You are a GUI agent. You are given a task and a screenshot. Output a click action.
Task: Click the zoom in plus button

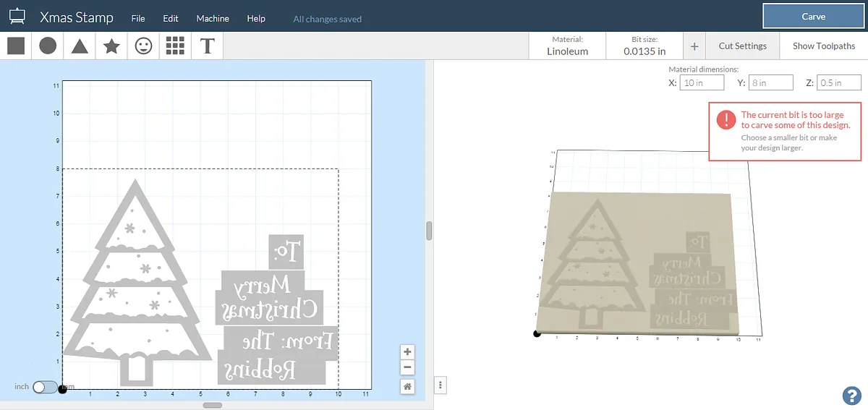pos(407,351)
